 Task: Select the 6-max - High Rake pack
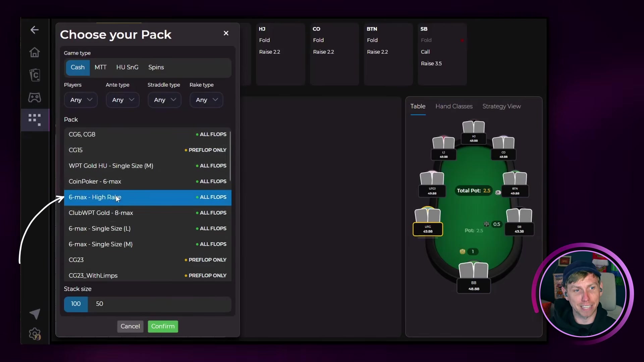click(x=148, y=197)
